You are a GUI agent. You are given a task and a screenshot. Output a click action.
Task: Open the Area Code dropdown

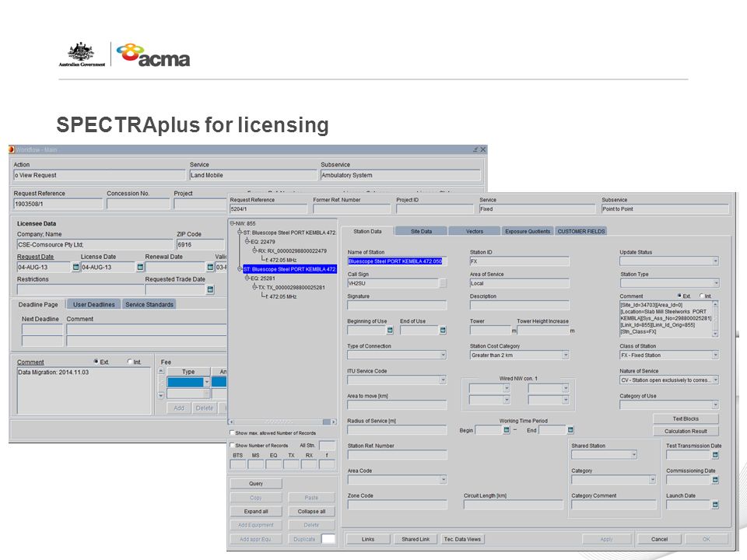click(x=443, y=480)
